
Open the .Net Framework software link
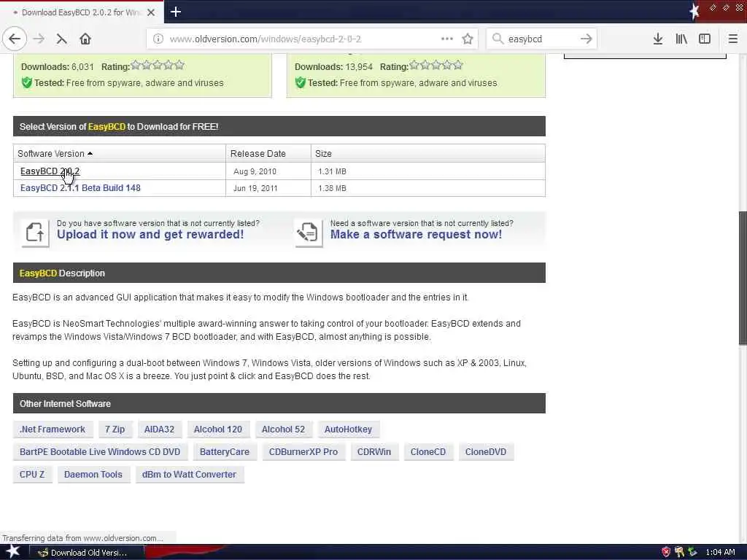click(53, 429)
